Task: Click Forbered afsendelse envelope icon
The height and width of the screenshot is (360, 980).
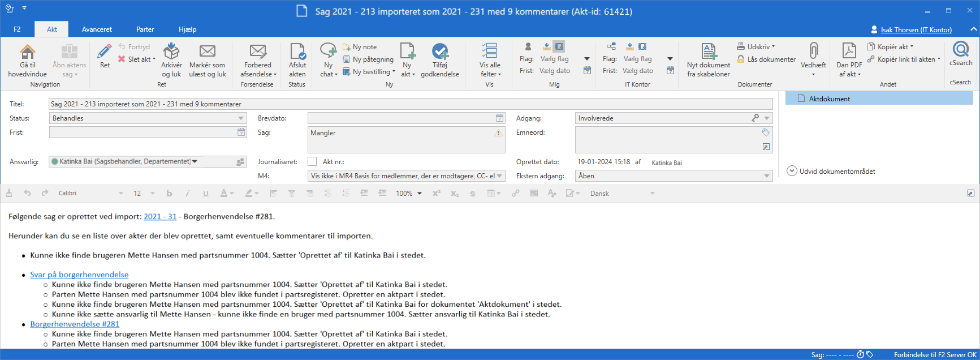Action: tap(258, 52)
